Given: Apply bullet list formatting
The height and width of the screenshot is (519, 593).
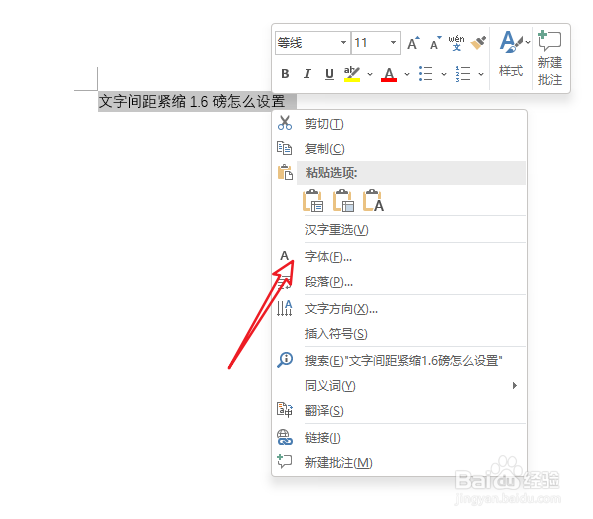Looking at the screenshot, I should 426,74.
